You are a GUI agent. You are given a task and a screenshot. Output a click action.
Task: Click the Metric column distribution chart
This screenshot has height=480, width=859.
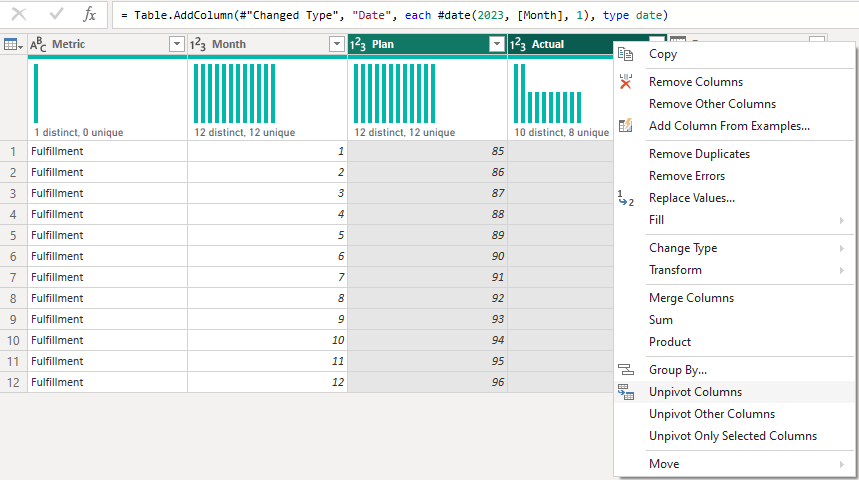[36, 93]
